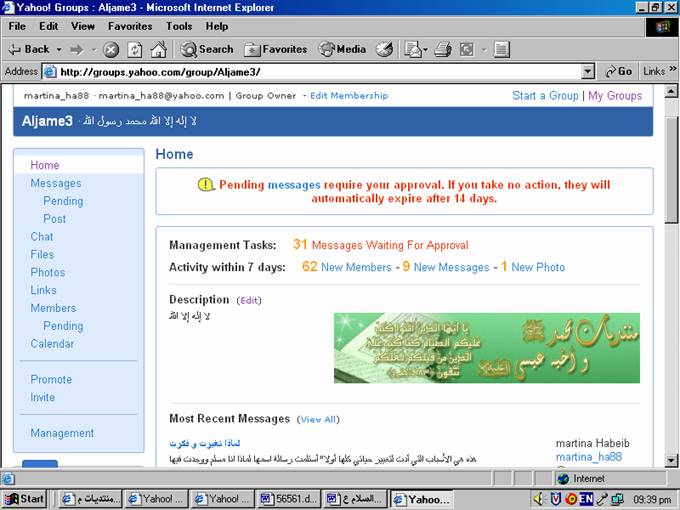Click the page scrollbar up arrow

(671, 92)
